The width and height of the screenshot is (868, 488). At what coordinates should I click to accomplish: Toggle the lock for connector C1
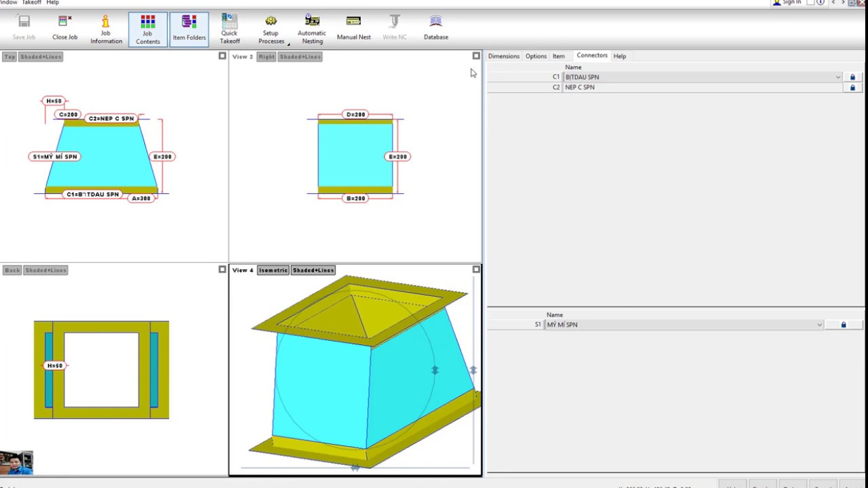(852, 77)
